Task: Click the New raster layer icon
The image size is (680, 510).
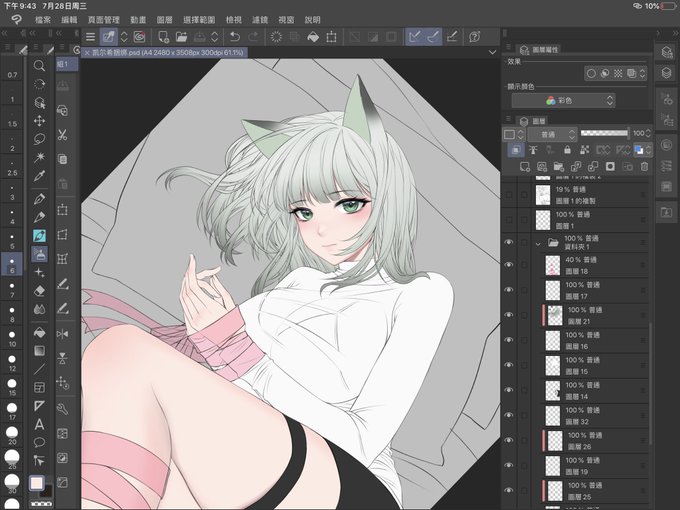Action: 525,167
